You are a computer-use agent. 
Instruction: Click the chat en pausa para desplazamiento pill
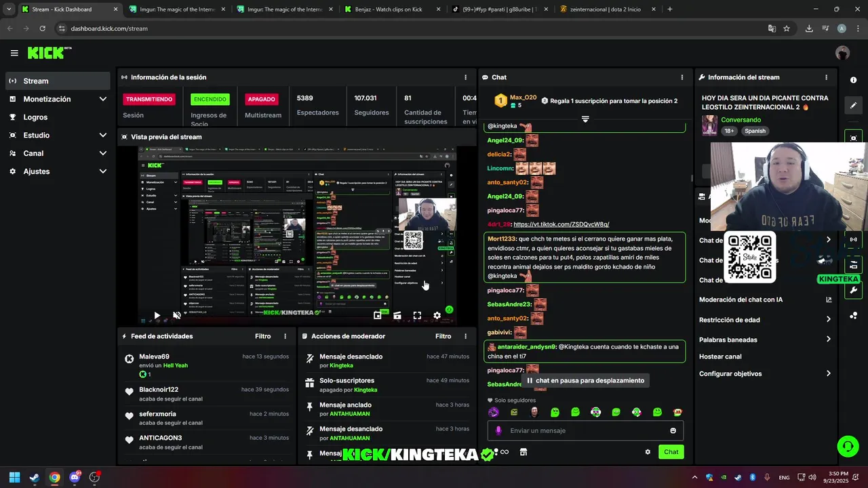pos(585,380)
